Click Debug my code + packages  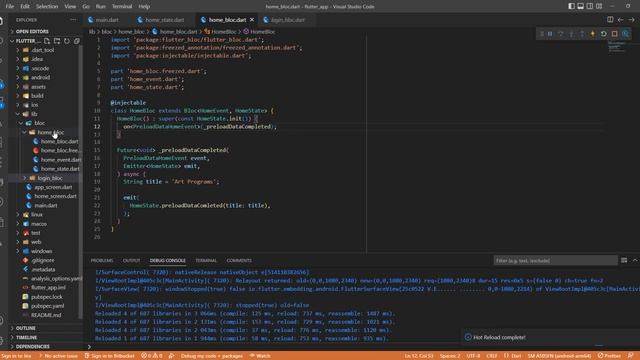coord(211,356)
